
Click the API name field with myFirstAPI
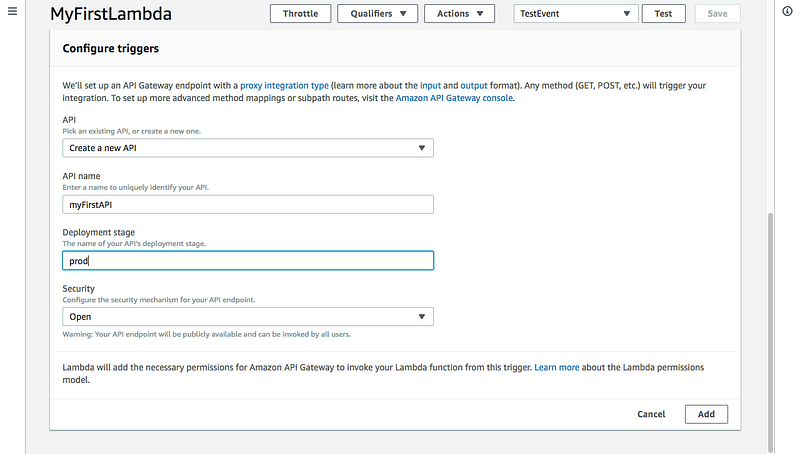(248, 205)
